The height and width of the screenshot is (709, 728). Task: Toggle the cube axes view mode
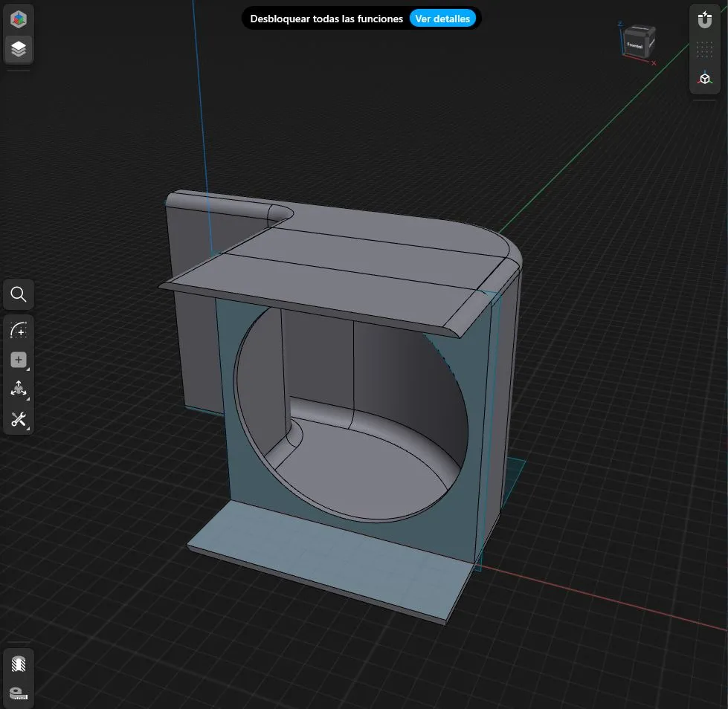tap(704, 79)
